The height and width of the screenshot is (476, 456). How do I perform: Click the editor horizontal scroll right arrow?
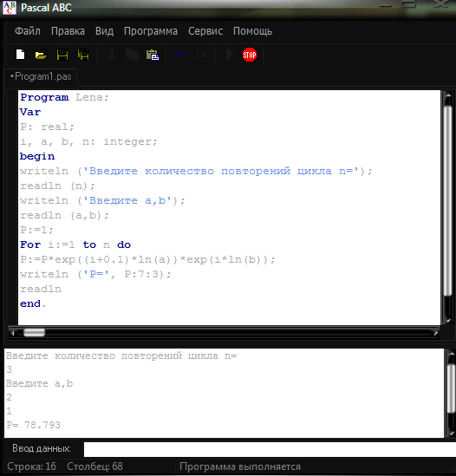(x=436, y=333)
